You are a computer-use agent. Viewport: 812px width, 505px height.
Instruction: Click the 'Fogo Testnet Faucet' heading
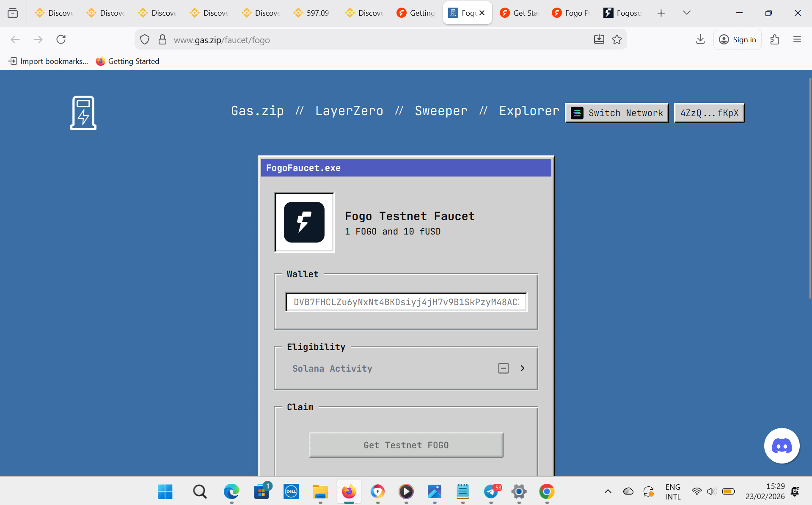[x=410, y=216]
